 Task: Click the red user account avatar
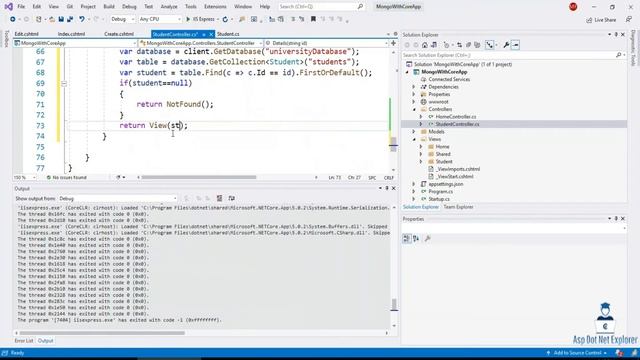pyautogui.click(x=573, y=7)
